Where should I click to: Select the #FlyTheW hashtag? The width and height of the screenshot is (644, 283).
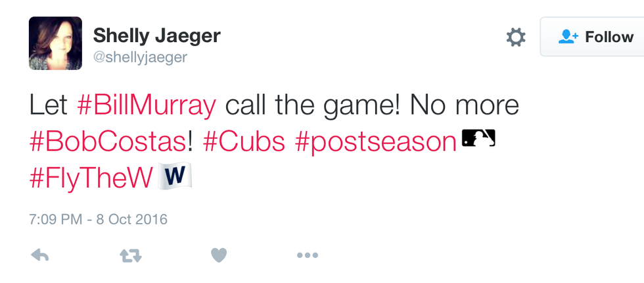pyautogui.click(x=91, y=177)
